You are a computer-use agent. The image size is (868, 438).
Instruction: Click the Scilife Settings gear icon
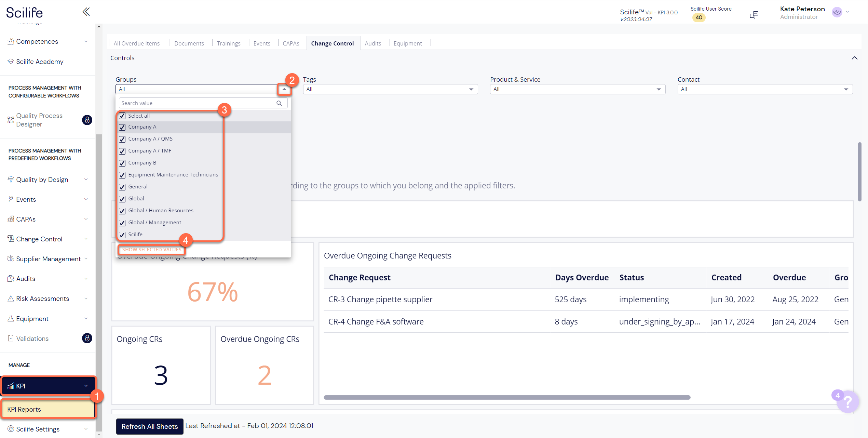pos(11,429)
